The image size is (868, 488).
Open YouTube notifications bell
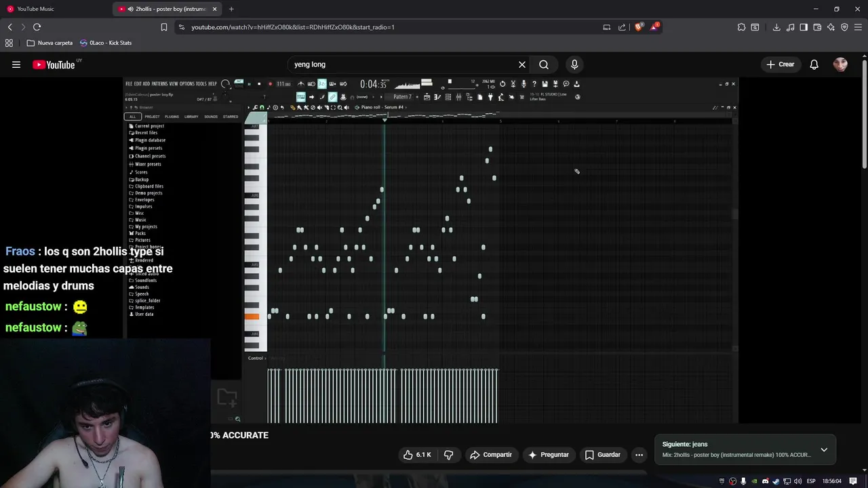point(814,64)
